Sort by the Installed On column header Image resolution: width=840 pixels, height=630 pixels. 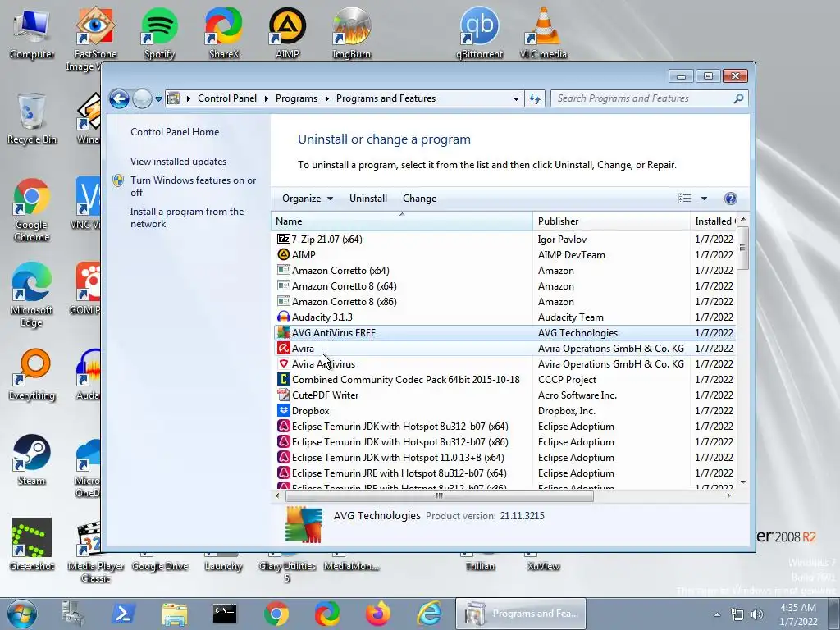(x=714, y=221)
